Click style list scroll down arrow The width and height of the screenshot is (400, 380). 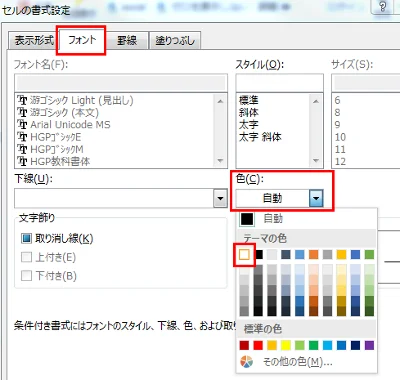(316, 161)
